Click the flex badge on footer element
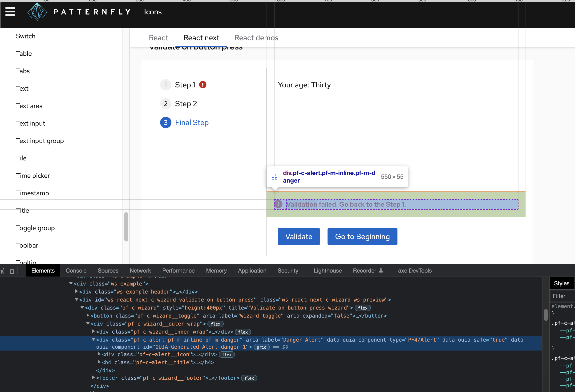Viewport: 575px width, 392px height. (x=249, y=378)
